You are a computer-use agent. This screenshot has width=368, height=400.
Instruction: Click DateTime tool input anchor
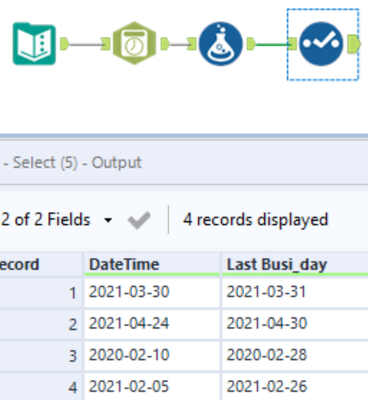[106, 44]
